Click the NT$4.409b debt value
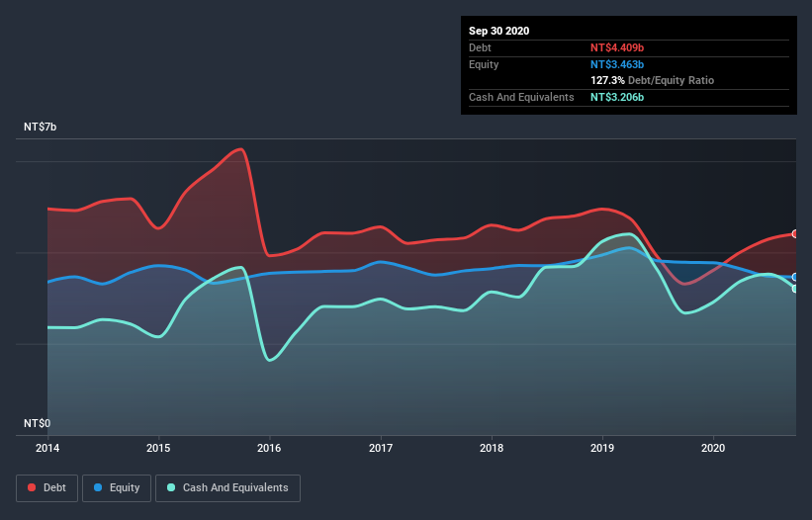Screen dimensions: 812x520 click(x=617, y=47)
